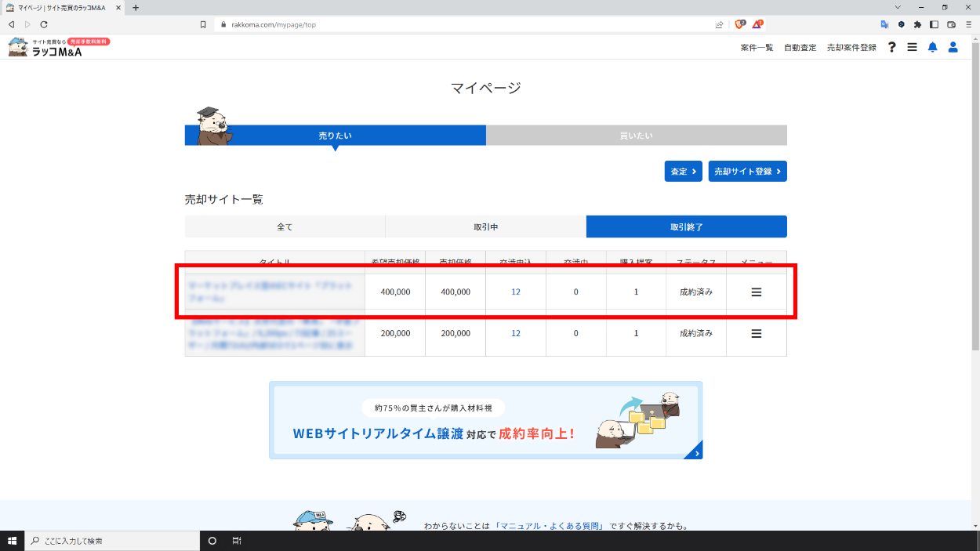
Task: Click the 査定 button
Action: [683, 172]
